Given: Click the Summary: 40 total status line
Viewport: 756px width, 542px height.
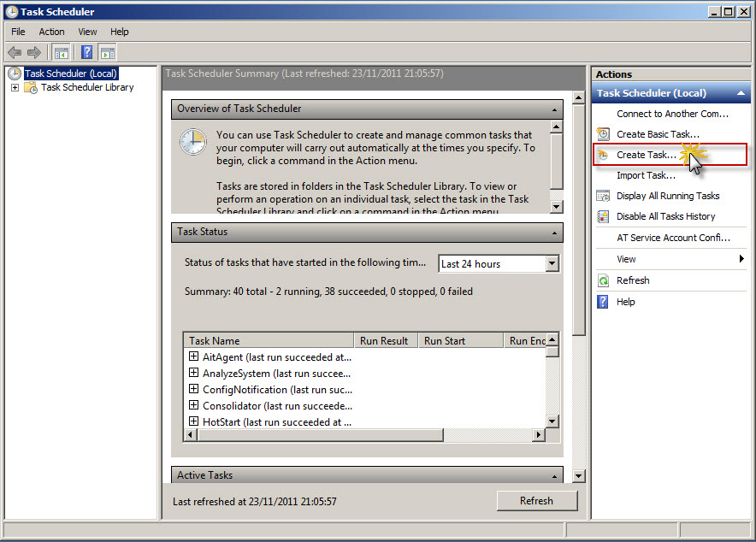Looking at the screenshot, I should (328, 292).
